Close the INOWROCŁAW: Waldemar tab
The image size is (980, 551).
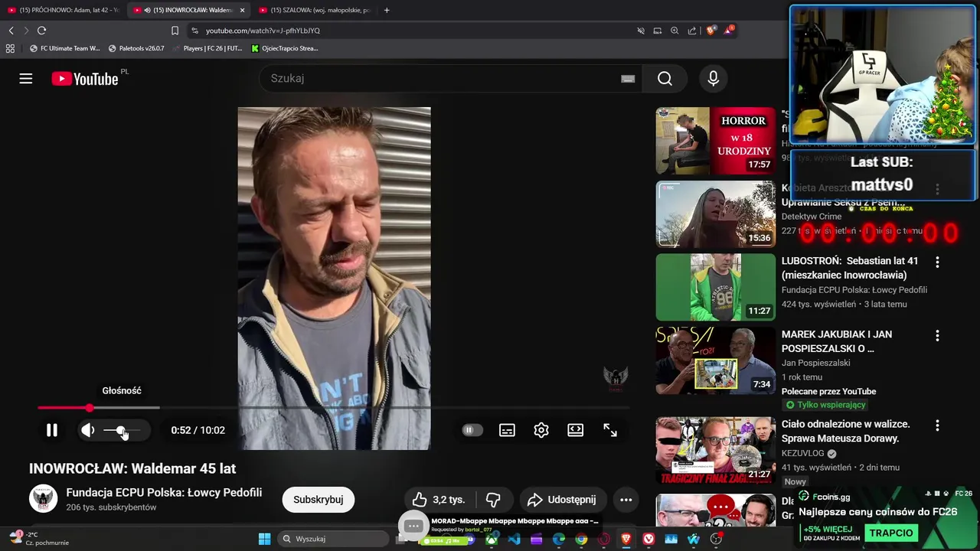tap(243, 10)
